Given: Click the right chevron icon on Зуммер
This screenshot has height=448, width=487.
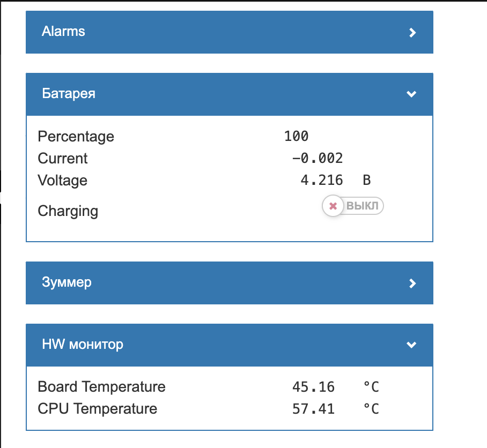Looking at the screenshot, I should coord(412,283).
